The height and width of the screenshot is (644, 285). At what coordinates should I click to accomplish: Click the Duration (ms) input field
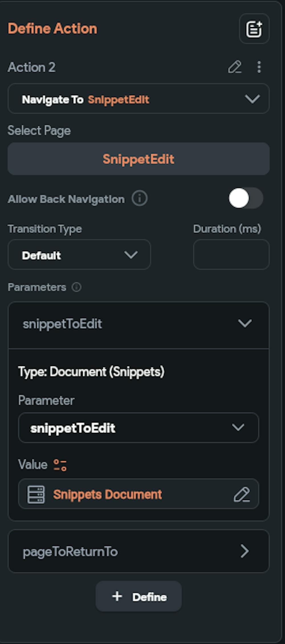[231, 255]
